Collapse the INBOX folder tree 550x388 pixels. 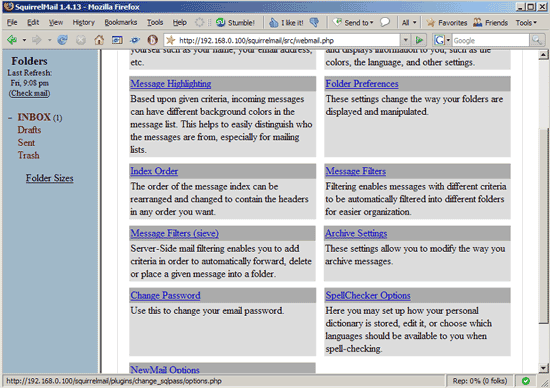point(10,118)
